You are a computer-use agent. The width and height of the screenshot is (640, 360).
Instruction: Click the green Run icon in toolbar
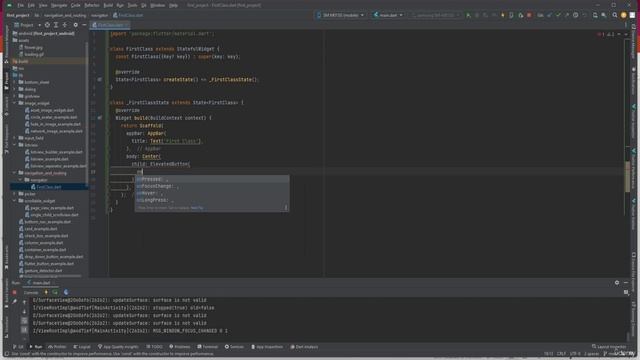pos(468,15)
